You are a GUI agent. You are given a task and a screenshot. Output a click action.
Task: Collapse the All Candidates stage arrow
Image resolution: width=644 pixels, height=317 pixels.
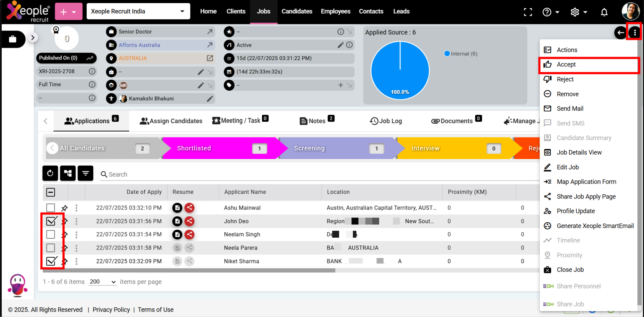pos(52,148)
